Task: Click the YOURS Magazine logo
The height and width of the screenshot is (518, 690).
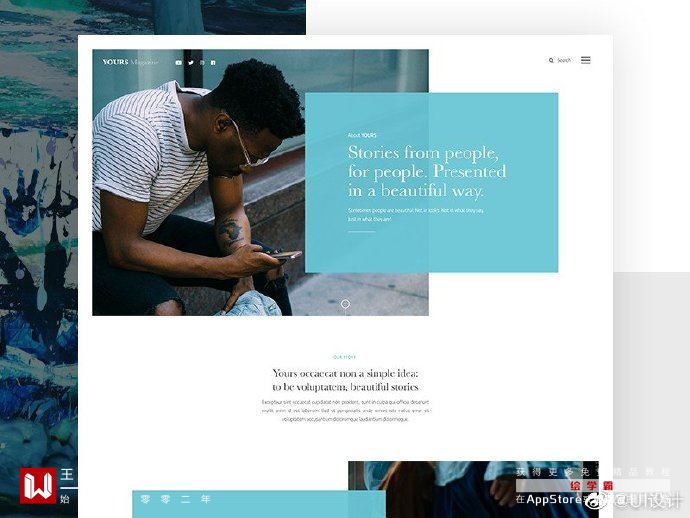Action: click(x=130, y=62)
